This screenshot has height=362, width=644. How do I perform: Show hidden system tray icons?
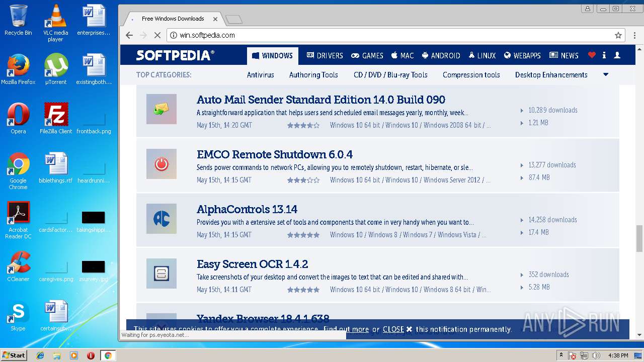(561, 355)
